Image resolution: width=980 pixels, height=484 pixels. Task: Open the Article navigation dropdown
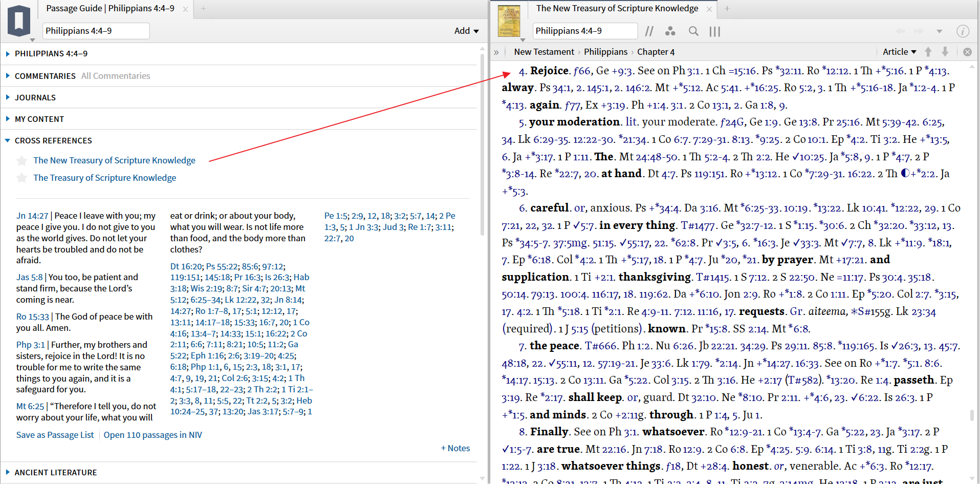pos(899,52)
